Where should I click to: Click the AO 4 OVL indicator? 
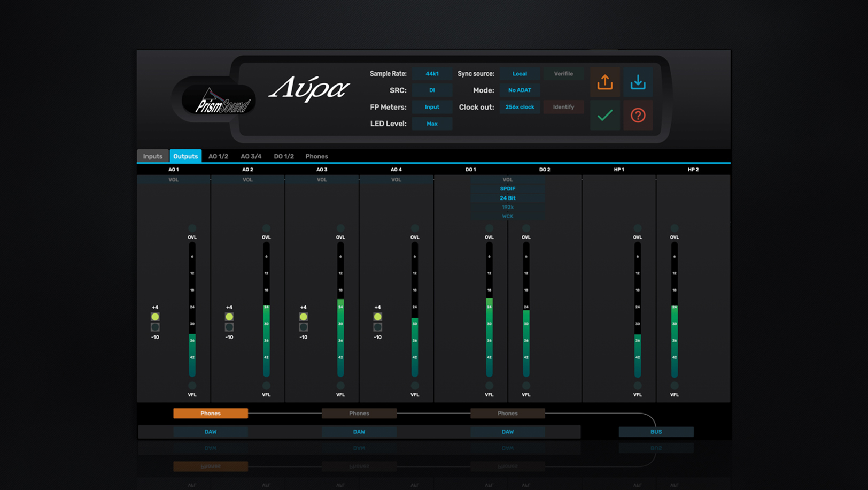415,228
